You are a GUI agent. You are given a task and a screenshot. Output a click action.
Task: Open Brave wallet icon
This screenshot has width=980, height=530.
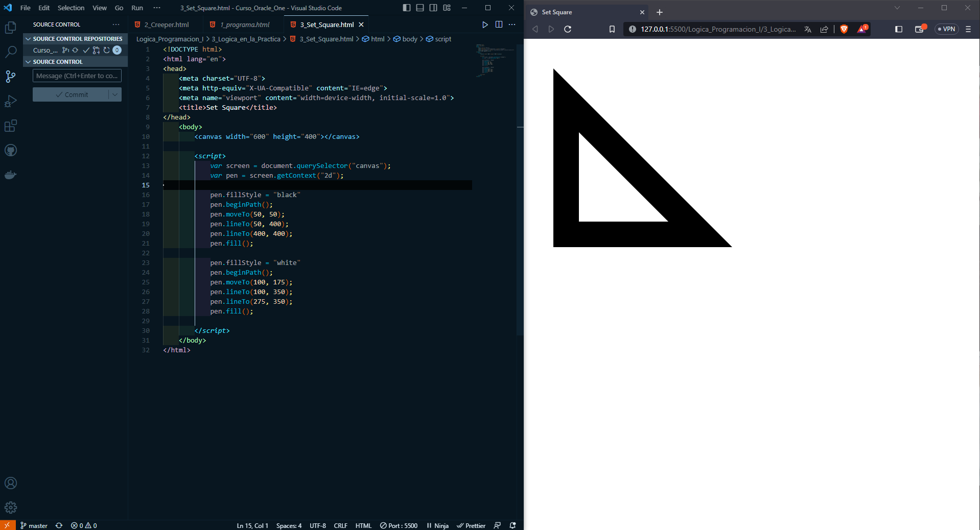tap(920, 29)
